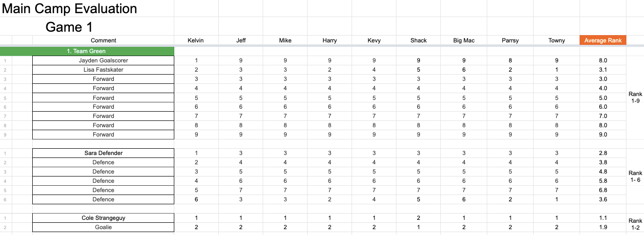Image resolution: width=644 pixels, height=235 pixels.
Task: Select the Towny column header cell
Action: point(557,40)
